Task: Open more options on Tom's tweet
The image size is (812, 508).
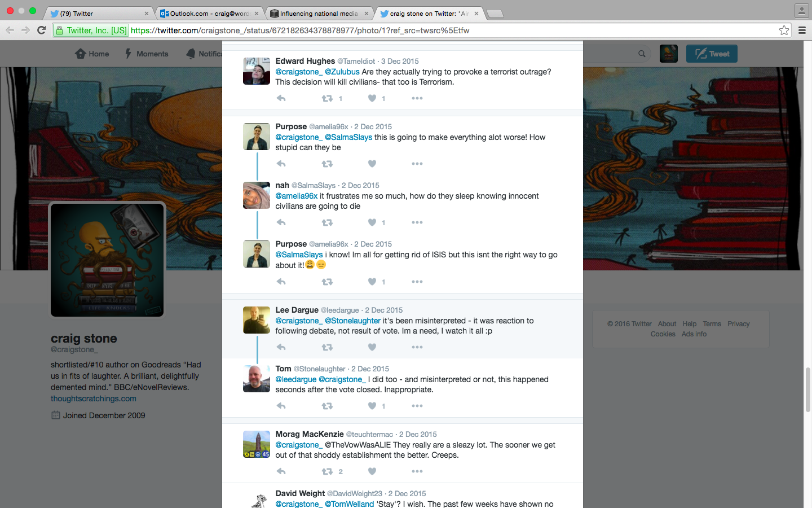Action: coord(417,406)
